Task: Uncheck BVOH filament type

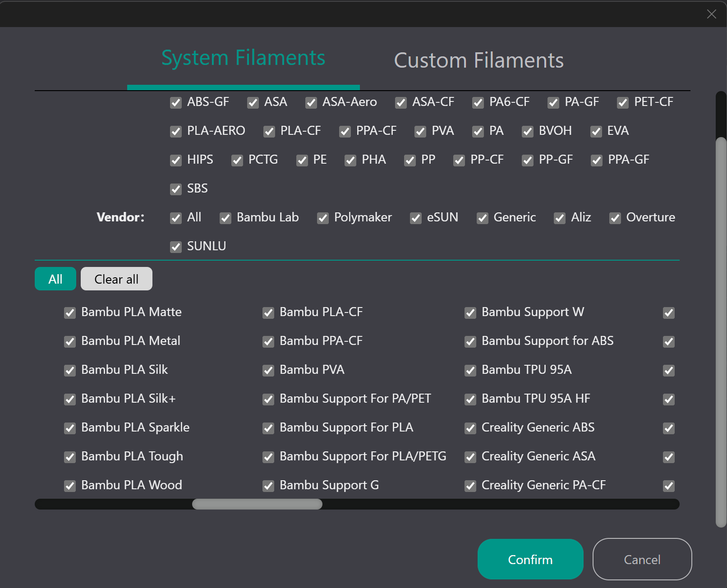Action: point(528,132)
